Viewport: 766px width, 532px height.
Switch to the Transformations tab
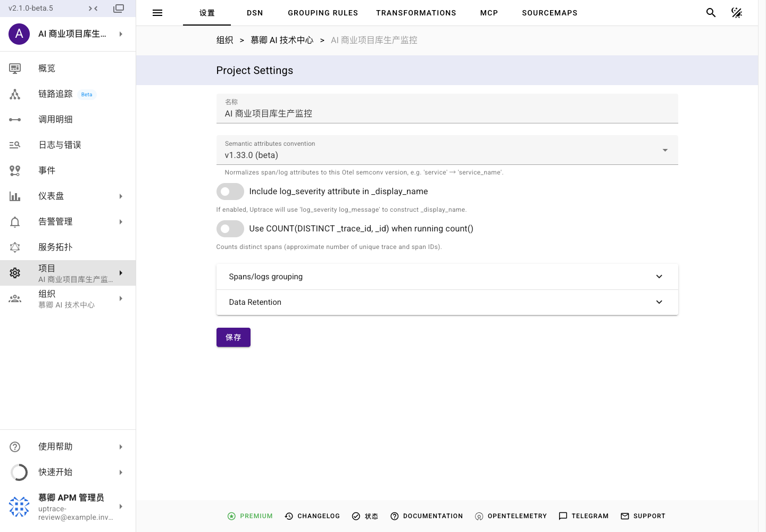(x=416, y=13)
